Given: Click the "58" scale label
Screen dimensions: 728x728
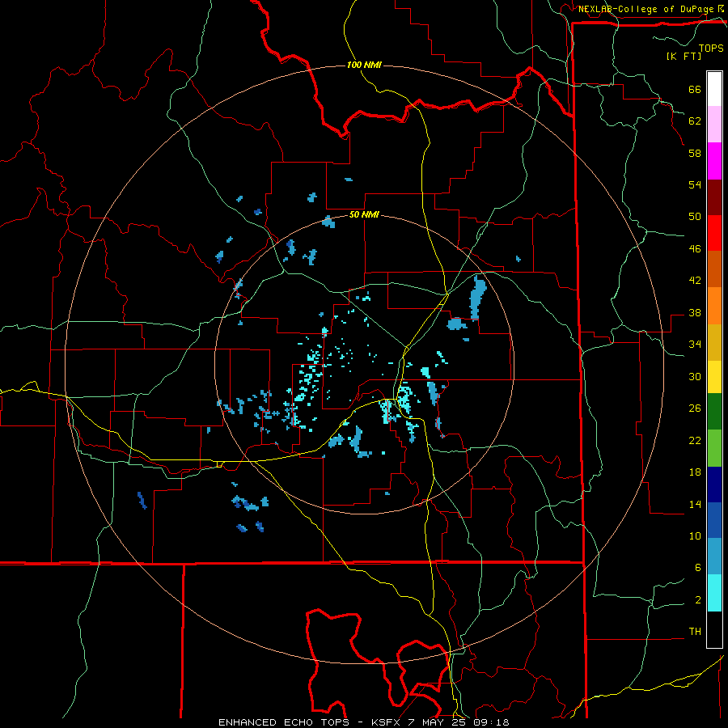Looking at the screenshot, I should click(695, 153).
